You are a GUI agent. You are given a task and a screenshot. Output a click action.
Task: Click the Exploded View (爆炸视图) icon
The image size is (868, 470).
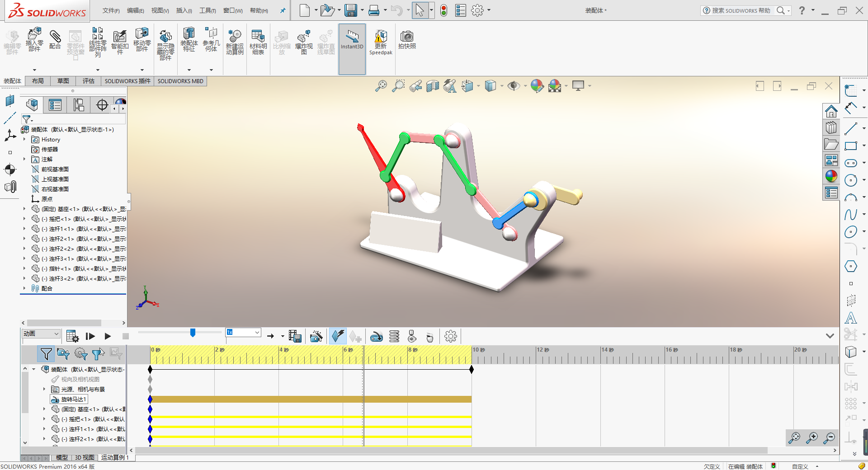(x=304, y=42)
